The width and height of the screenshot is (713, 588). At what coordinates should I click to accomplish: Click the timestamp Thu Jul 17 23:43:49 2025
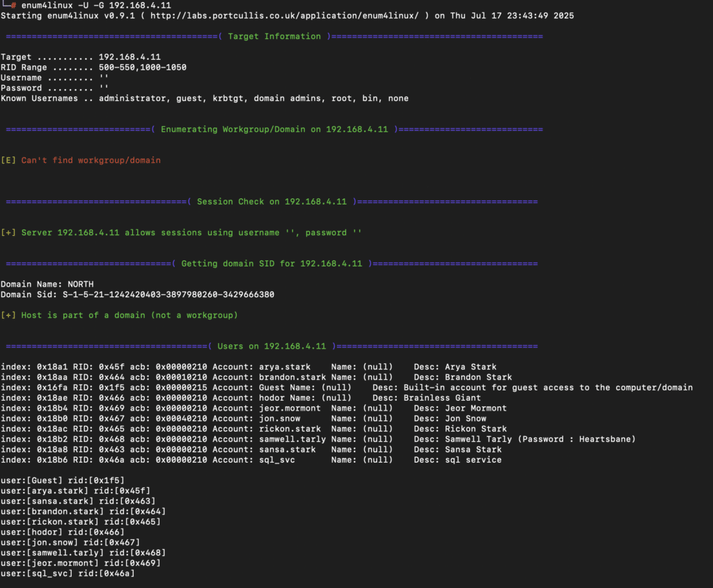coord(512,16)
